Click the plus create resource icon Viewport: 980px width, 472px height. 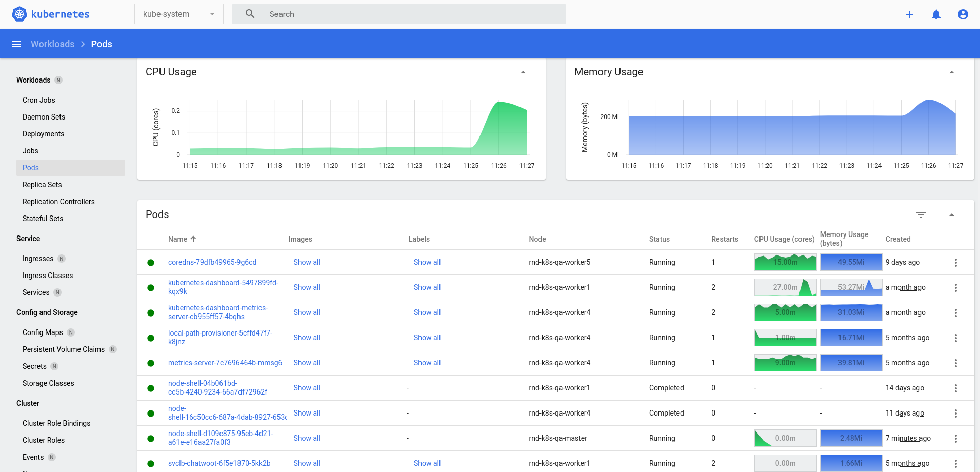click(x=910, y=14)
